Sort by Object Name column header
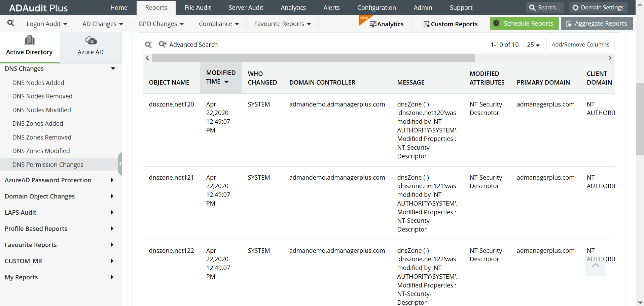 (x=169, y=82)
